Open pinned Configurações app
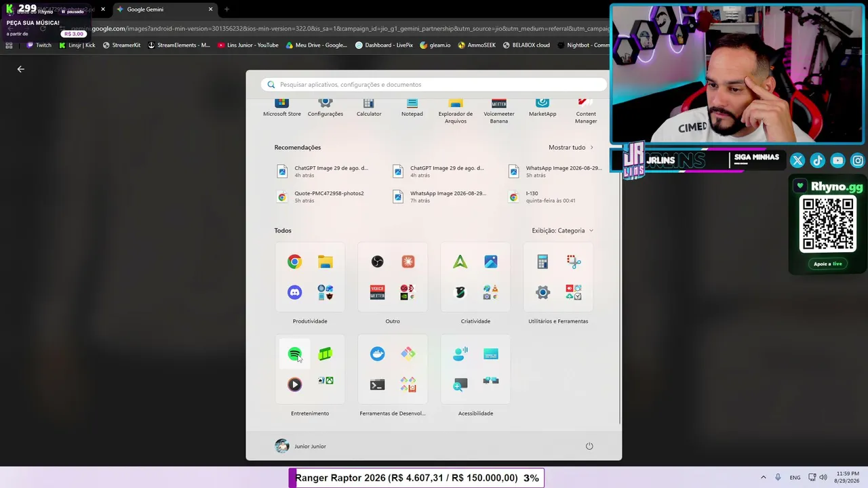 (x=325, y=108)
